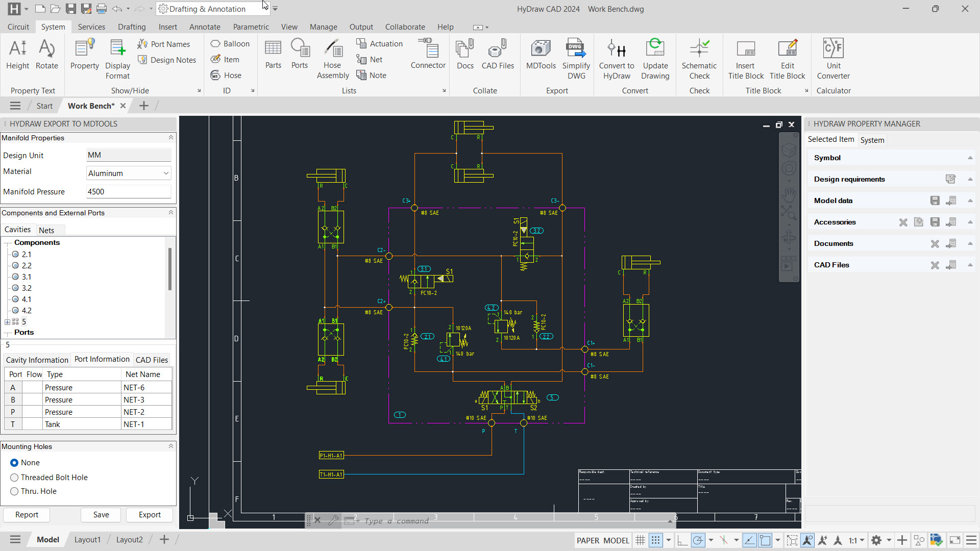Collapse the Symbol section
The image size is (980, 551).
coord(970,158)
